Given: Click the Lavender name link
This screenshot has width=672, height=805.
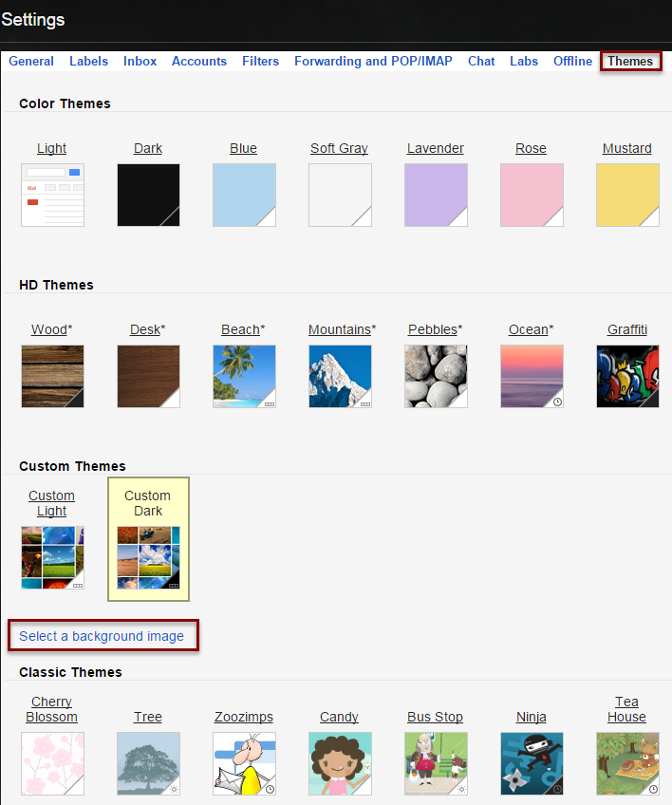Looking at the screenshot, I should (436, 148).
